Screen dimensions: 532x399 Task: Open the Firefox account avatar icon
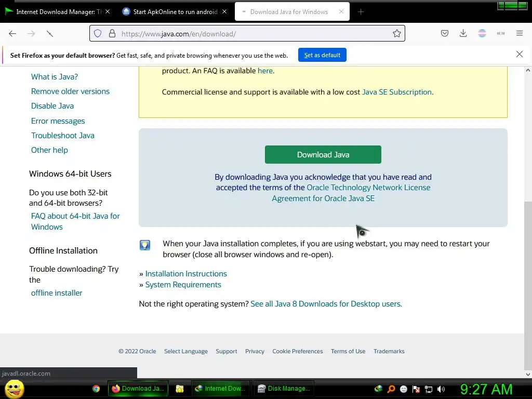point(482,33)
